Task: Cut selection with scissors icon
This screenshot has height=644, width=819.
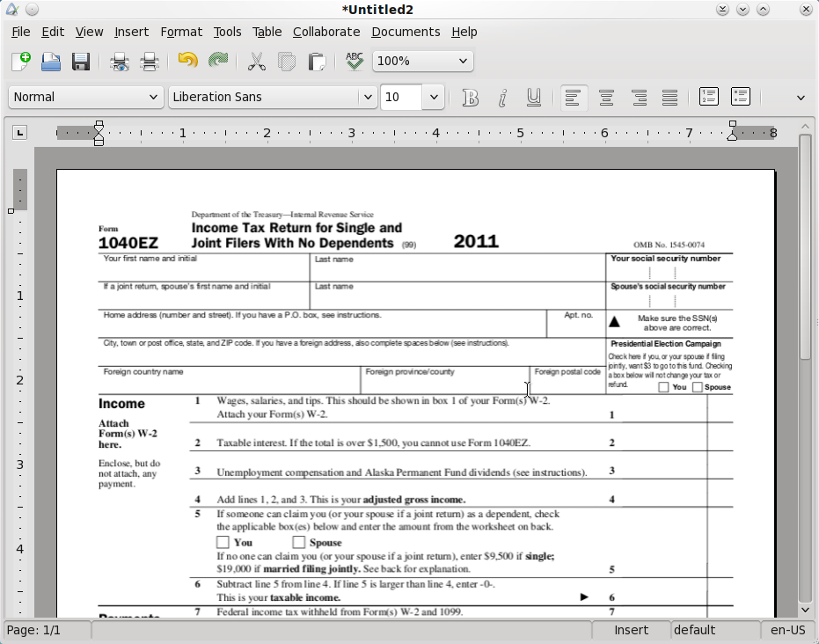Action: point(257,62)
